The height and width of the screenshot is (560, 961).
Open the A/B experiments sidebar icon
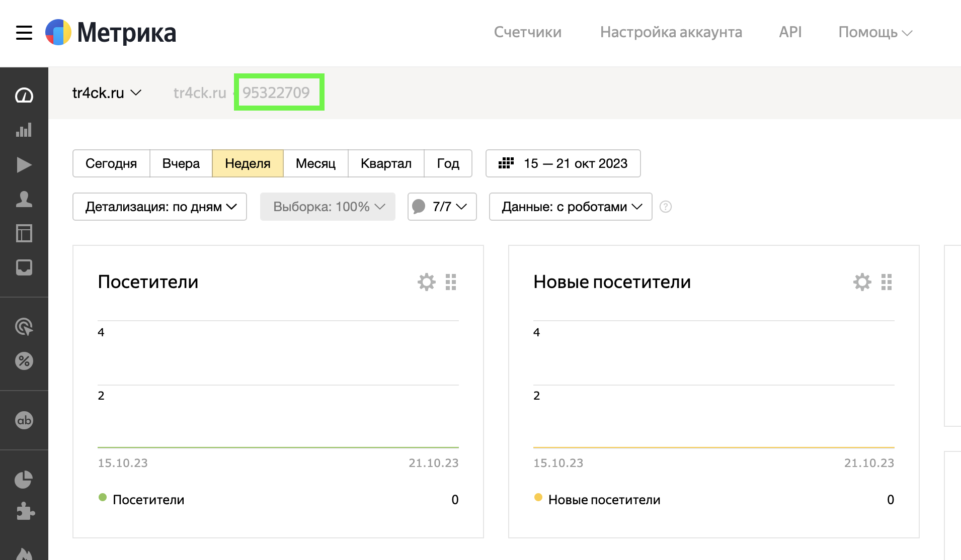24,420
